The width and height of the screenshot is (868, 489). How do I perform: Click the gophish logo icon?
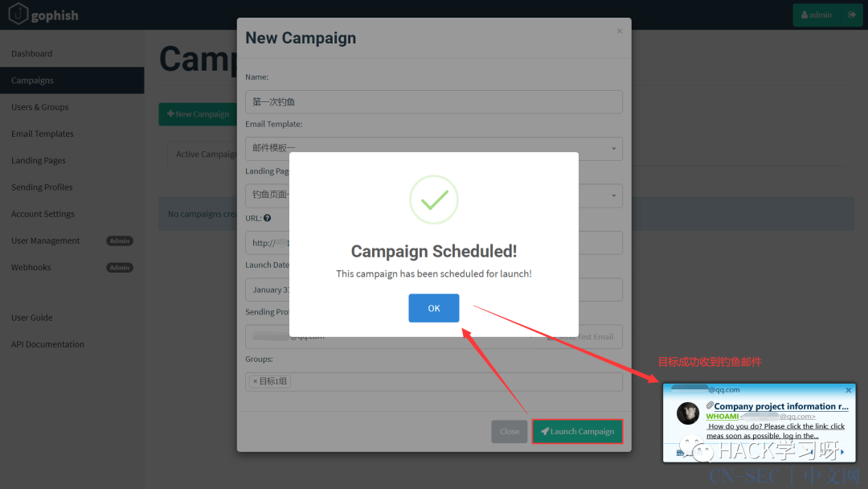coord(18,15)
